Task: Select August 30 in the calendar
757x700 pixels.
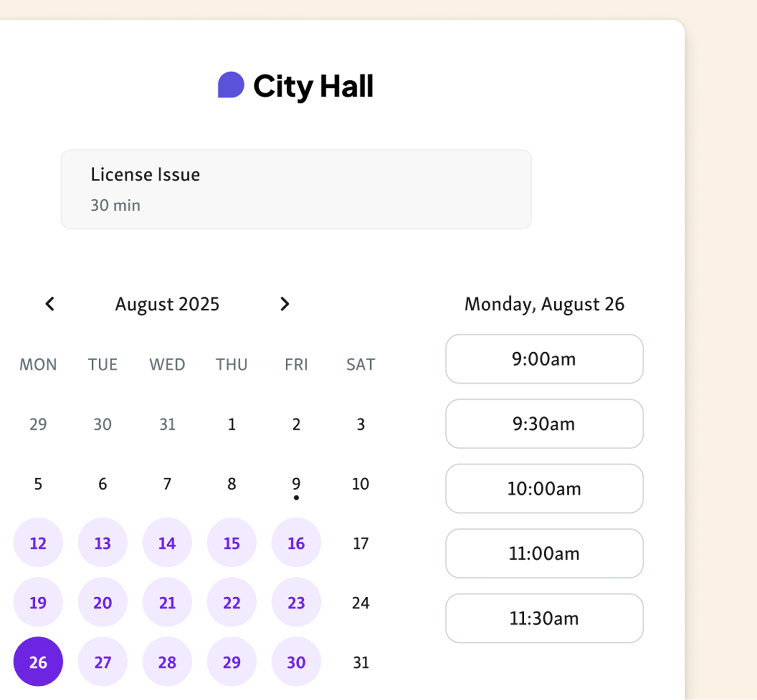Action: point(296,662)
